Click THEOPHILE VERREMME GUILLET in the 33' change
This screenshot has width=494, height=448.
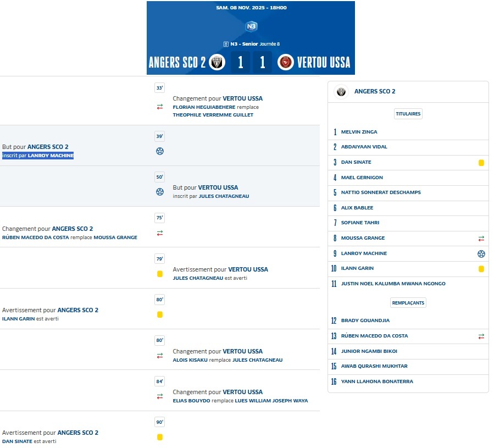213,115
